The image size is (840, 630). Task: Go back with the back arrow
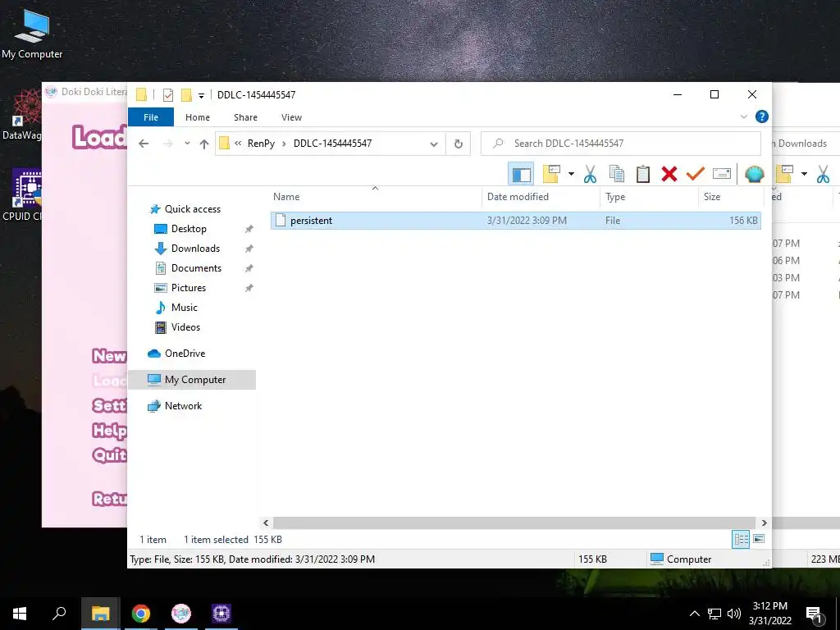[144, 144]
